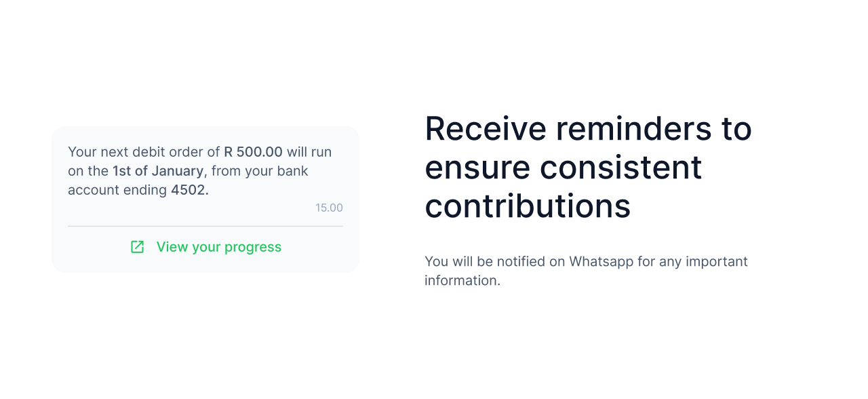Click the bold 1st of January date

coord(157,171)
